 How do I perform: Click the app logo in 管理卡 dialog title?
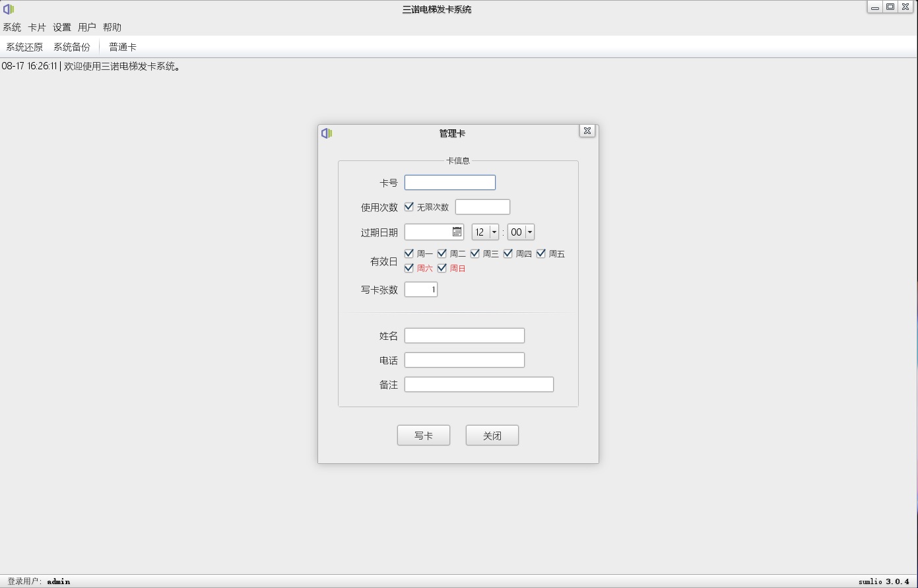pyautogui.click(x=327, y=133)
